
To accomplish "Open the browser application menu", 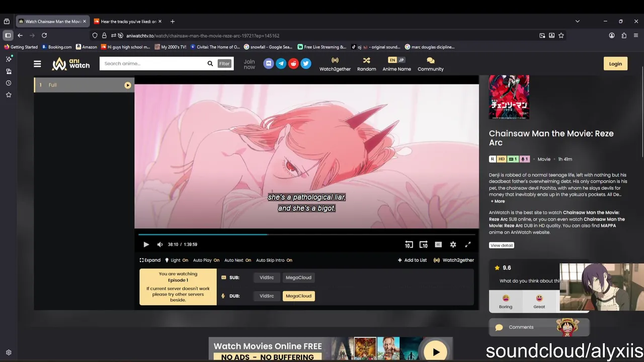I will (636, 36).
